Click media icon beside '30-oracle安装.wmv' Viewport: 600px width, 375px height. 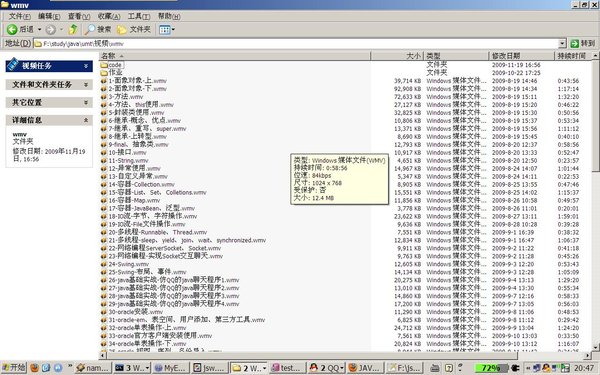click(x=104, y=312)
